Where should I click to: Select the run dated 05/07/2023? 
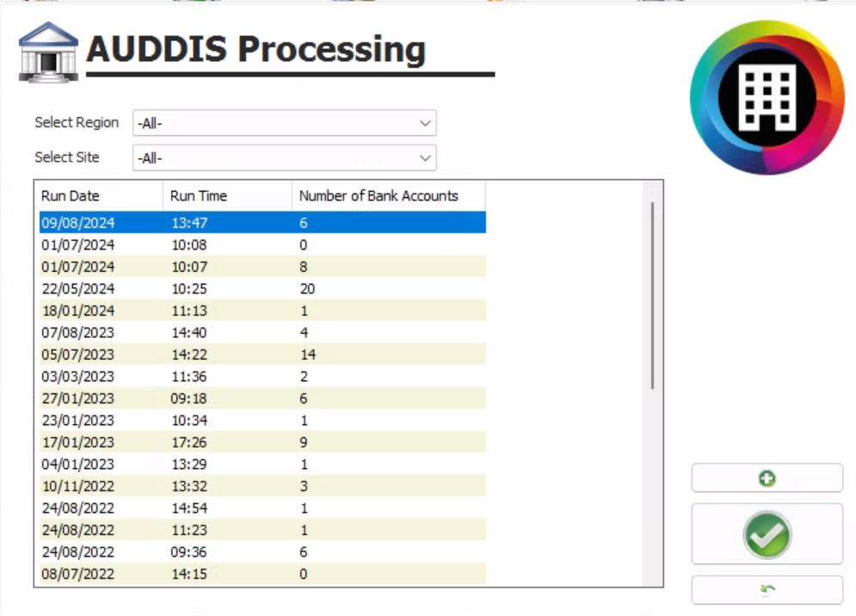coord(262,354)
